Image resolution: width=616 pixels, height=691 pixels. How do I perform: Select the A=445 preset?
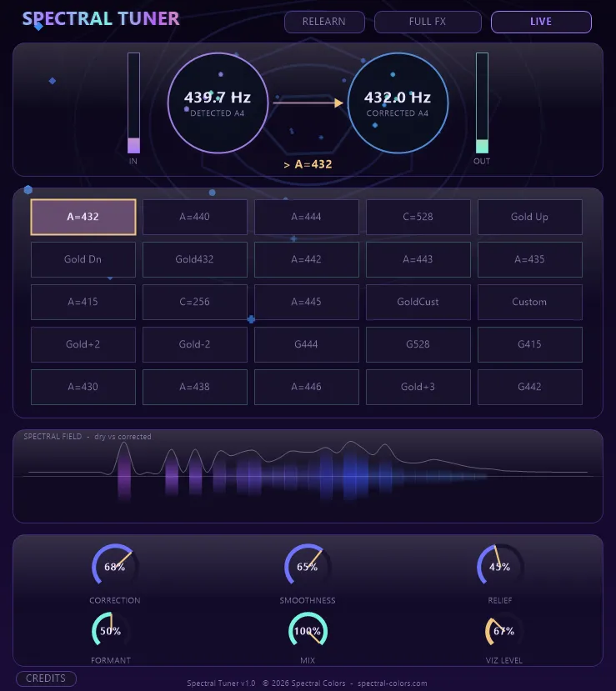pos(306,302)
